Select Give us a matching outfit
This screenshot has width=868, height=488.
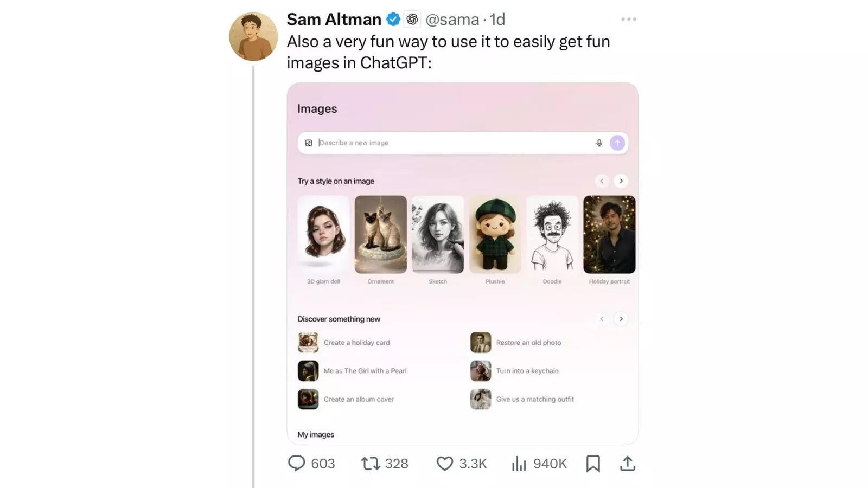coord(535,399)
